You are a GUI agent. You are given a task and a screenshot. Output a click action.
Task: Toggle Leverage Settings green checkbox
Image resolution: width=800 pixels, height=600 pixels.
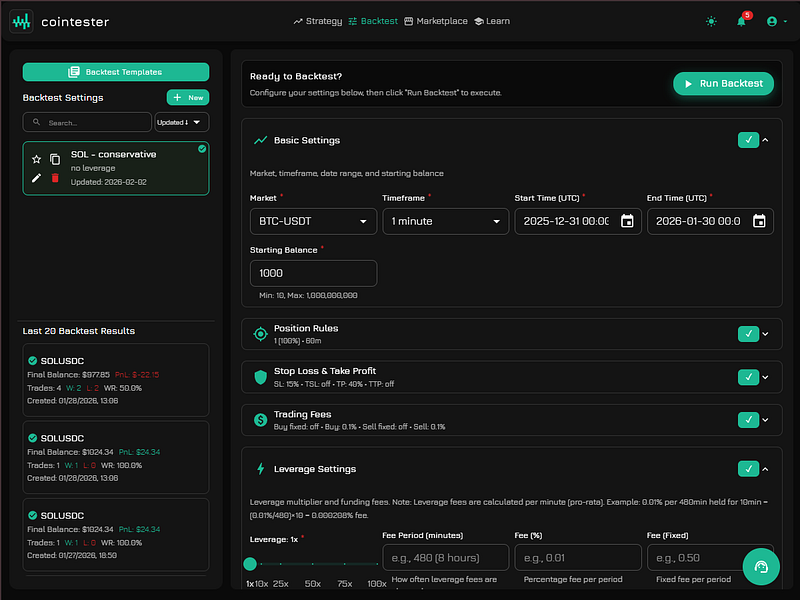click(x=748, y=469)
